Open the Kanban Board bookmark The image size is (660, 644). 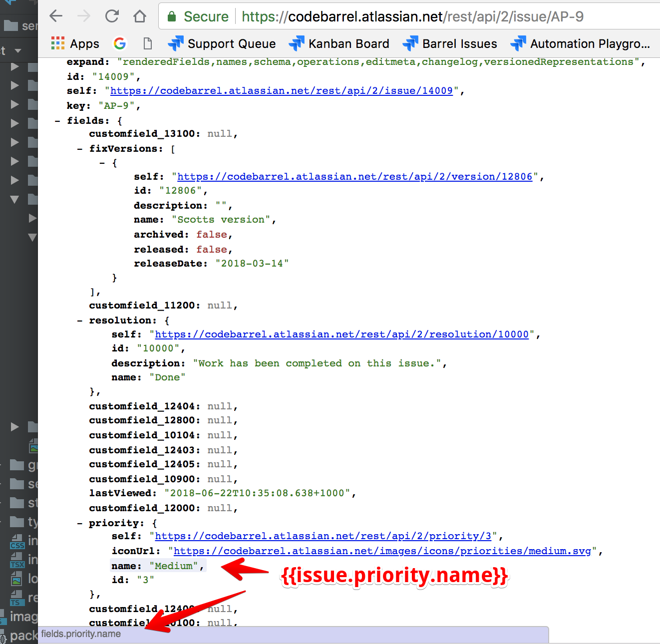point(339,44)
